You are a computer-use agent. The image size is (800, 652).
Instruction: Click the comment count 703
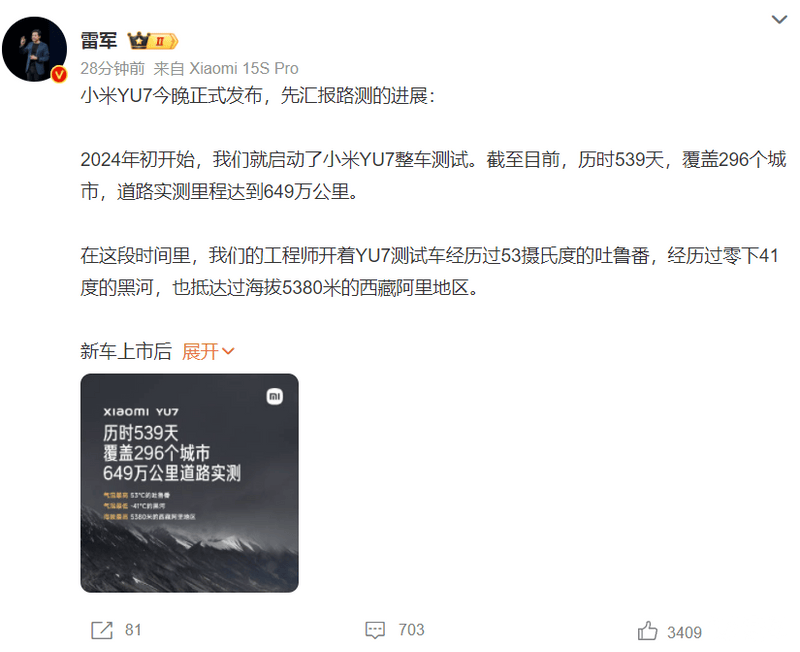[411, 630]
